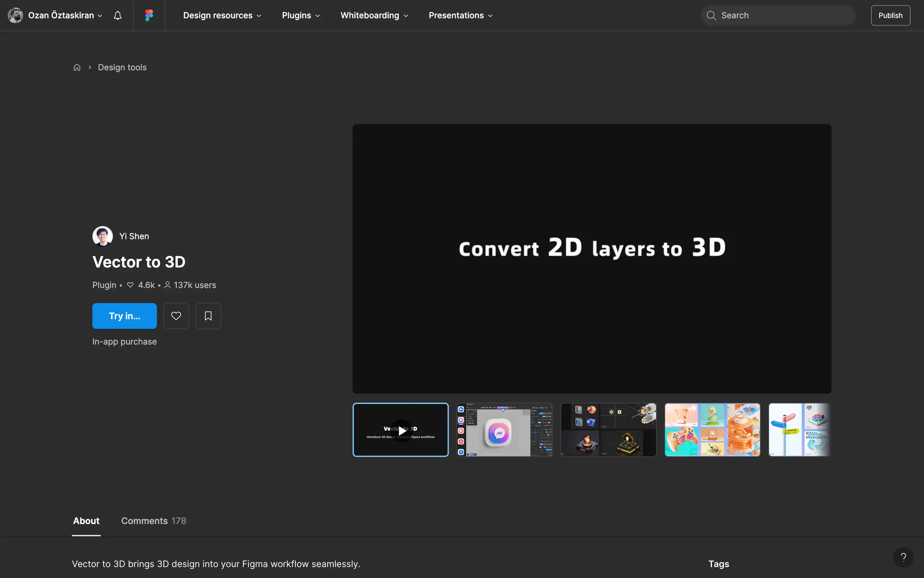Select the dark 3D objects thumbnail
Screen dimensions: 924x578
click(608, 430)
